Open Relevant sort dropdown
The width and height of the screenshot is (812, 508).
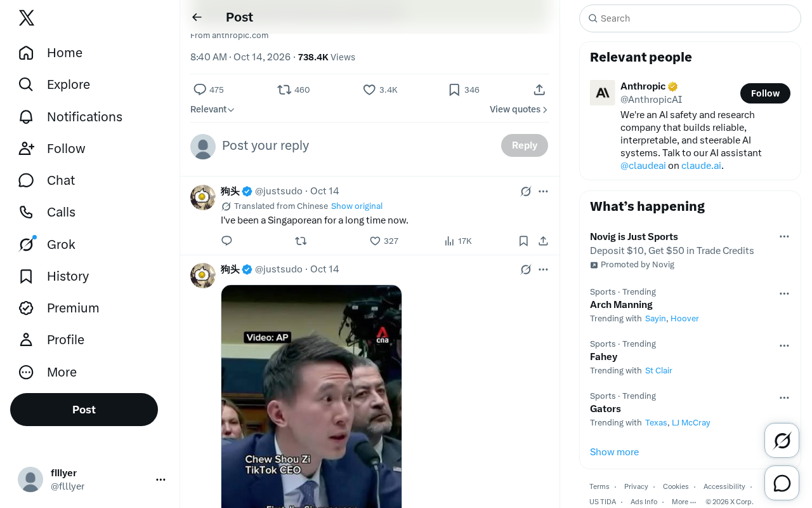click(x=213, y=109)
